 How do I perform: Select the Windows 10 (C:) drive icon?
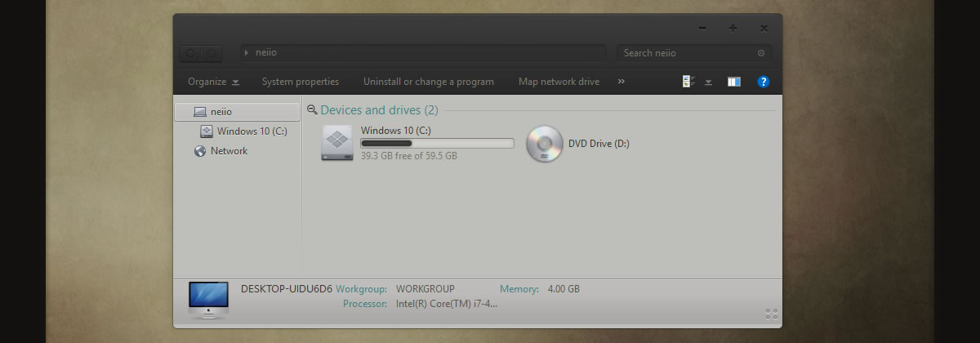(337, 143)
